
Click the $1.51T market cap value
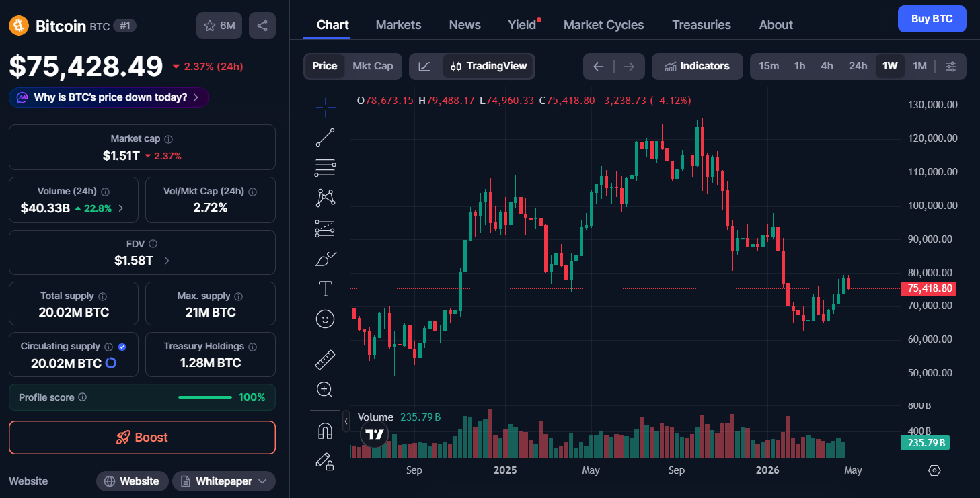click(121, 156)
